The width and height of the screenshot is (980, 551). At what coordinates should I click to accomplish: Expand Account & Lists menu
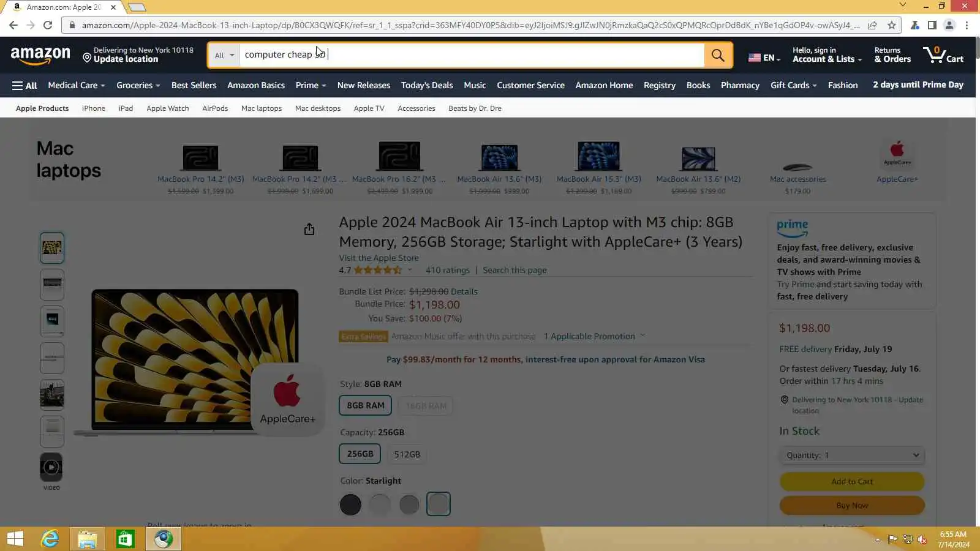coord(827,55)
